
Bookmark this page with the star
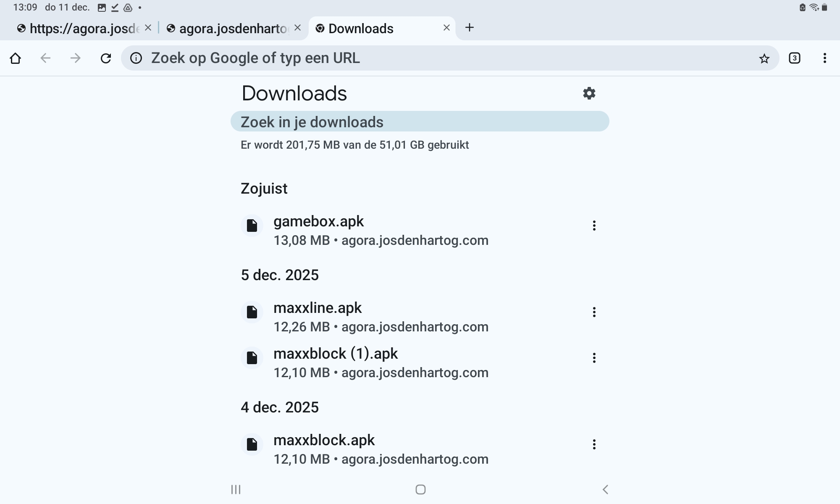(764, 58)
